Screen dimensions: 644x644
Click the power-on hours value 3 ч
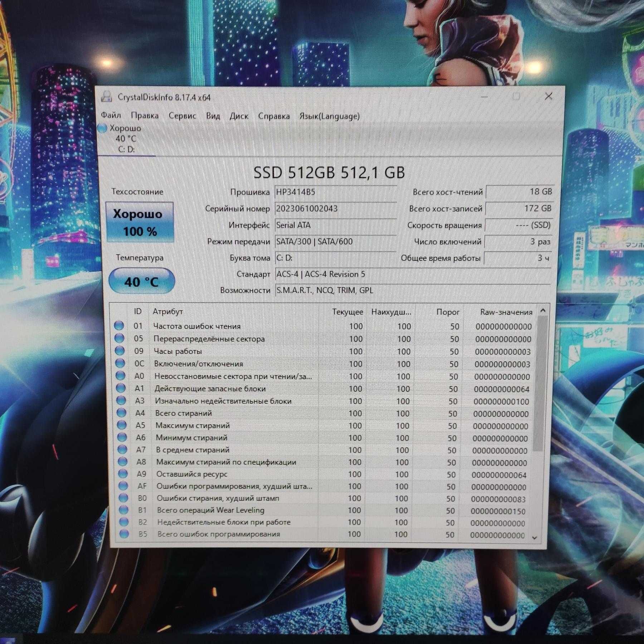[517, 258]
